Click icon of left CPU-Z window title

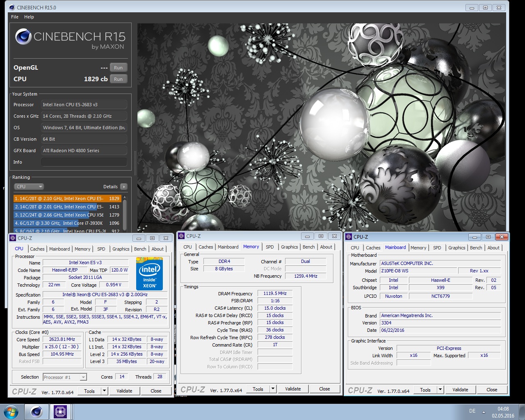[x=13, y=238]
